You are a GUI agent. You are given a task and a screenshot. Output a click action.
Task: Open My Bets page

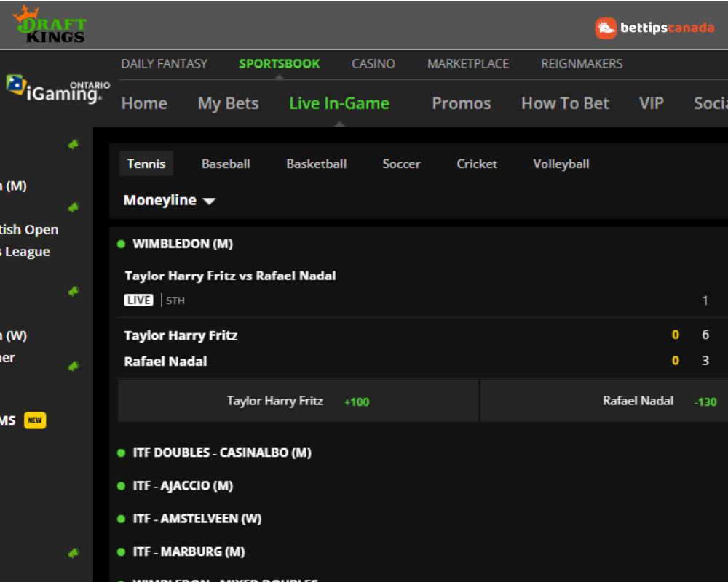click(228, 103)
